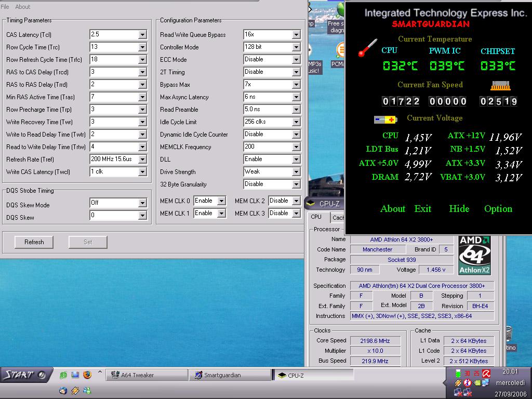Open the MEM CLK 3 Disable dropdown
Viewport: 532px width, 399px height.
(296, 214)
